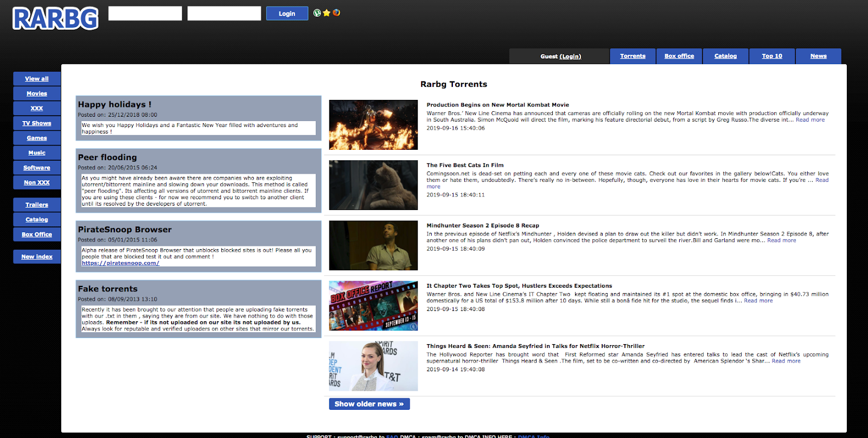This screenshot has height=438, width=868.
Task: Open the TV Shows sidebar category
Action: click(x=37, y=123)
